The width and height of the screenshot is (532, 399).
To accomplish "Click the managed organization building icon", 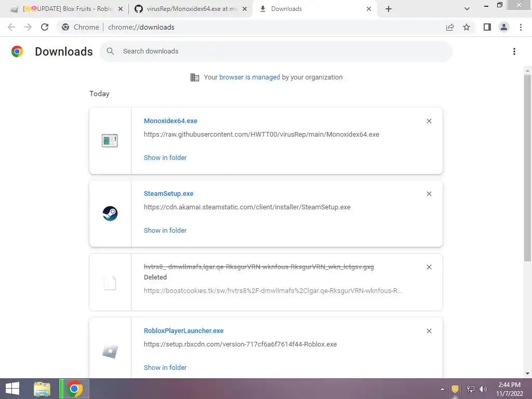I will (195, 77).
